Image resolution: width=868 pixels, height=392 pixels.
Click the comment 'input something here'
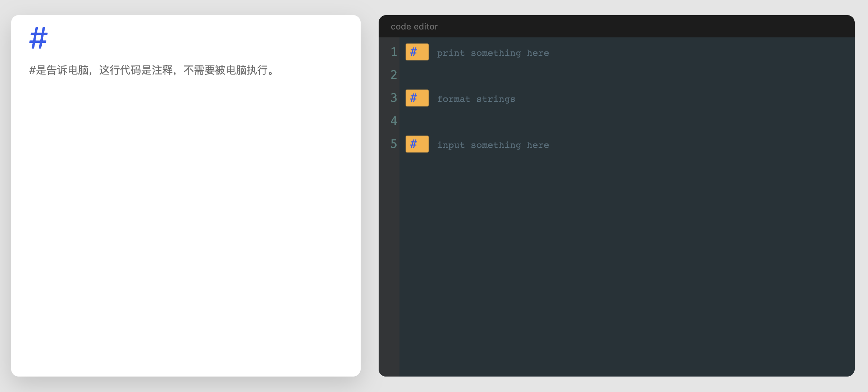493,145
